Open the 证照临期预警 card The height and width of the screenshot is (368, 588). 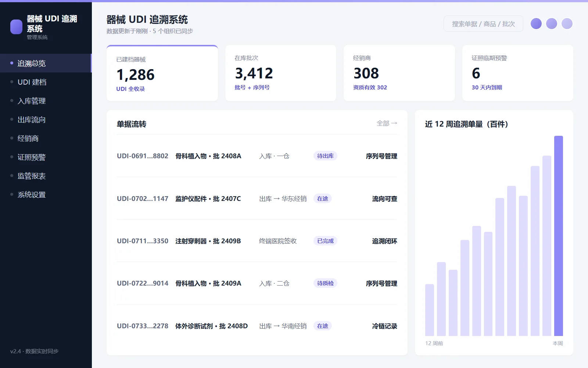(518, 73)
